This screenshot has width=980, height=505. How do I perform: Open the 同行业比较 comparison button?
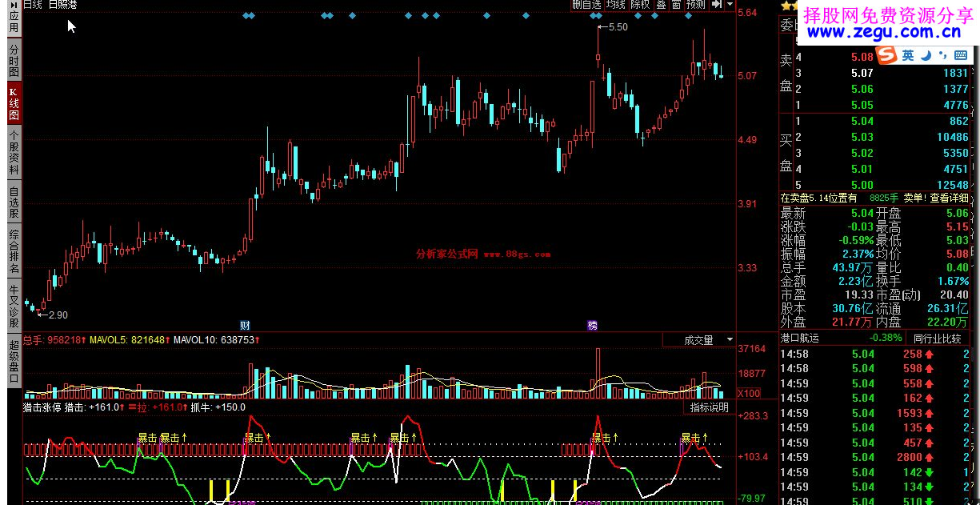pyautogui.click(x=936, y=339)
